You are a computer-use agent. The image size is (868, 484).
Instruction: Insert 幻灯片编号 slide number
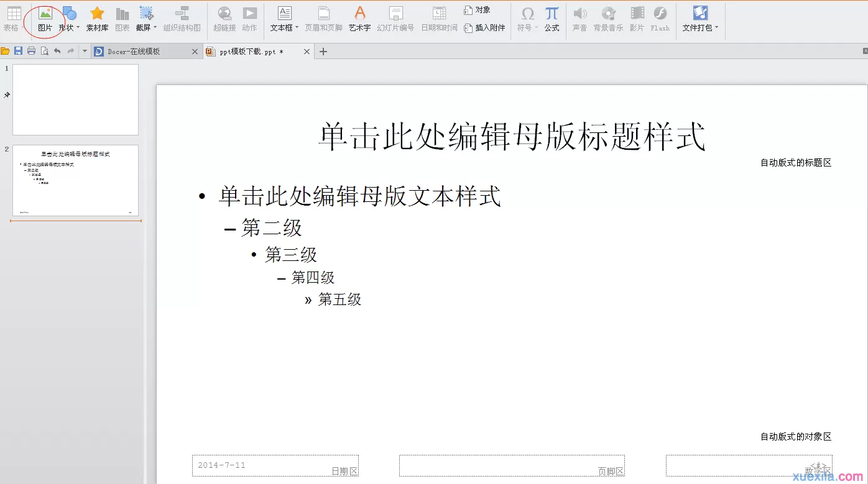click(x=395, y=19)
